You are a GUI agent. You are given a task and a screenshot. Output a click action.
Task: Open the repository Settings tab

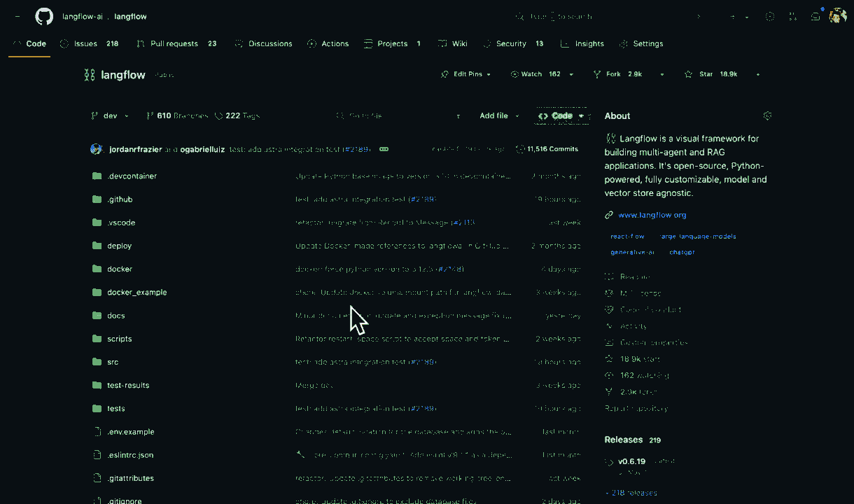click(641, 43)
